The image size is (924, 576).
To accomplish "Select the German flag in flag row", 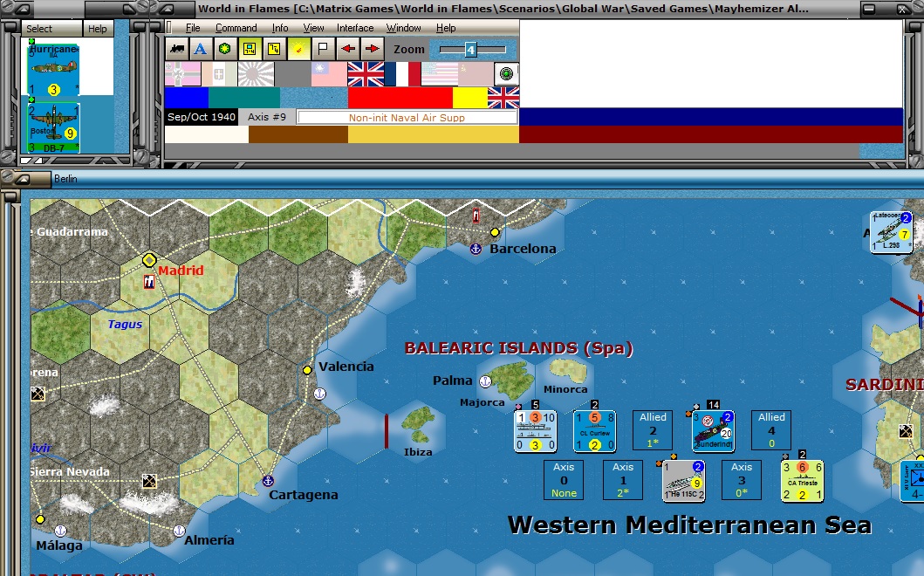I will 182,74.
